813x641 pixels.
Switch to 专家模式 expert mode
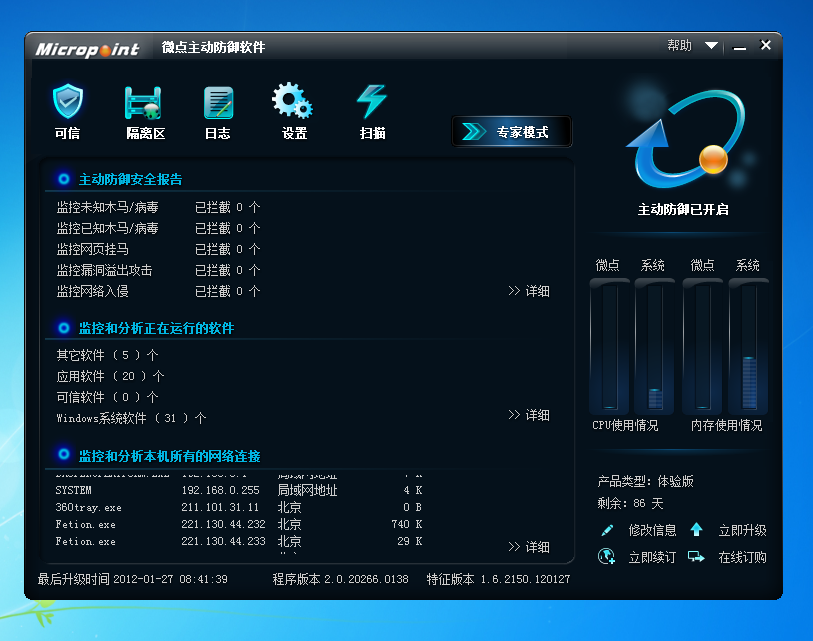pos(512,132)
